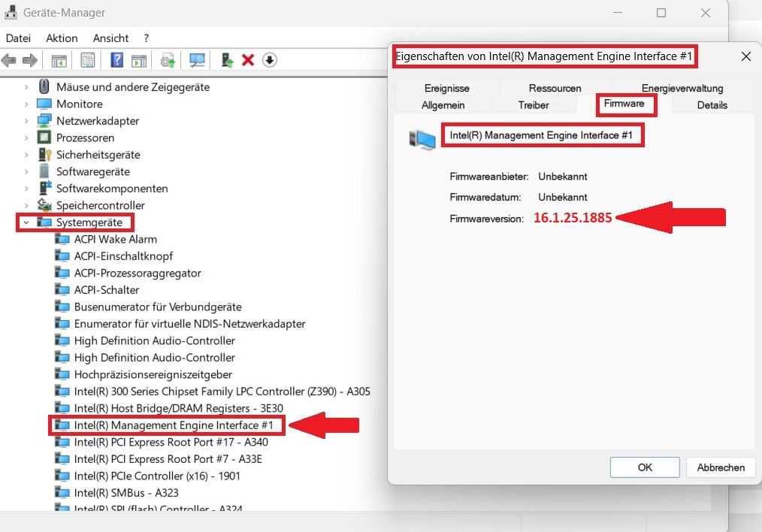The width and height of the screenshot is (762, 532).
Task: Click the Netzwerkadapter icon
Action: [x=44, y=120]
